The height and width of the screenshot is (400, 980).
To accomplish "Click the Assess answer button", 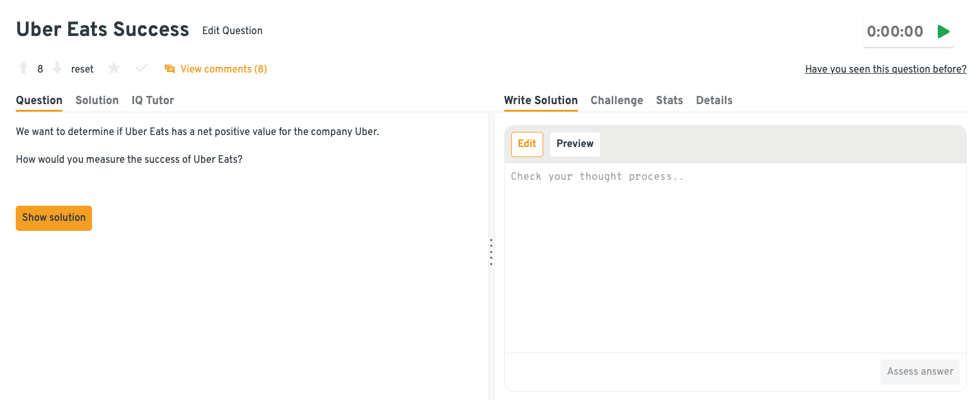I will point(919,372).
